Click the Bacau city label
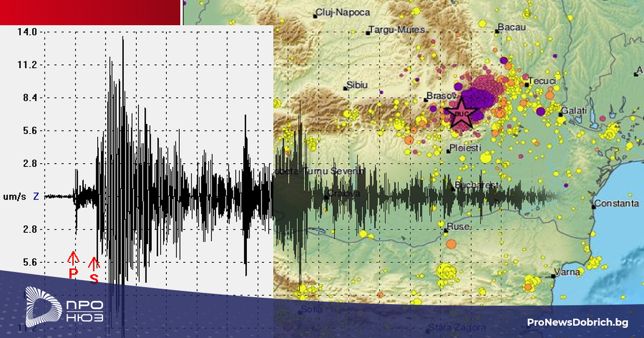Image resolution: width=644 pixels, height=338 pixels. (x=511, y=26)
